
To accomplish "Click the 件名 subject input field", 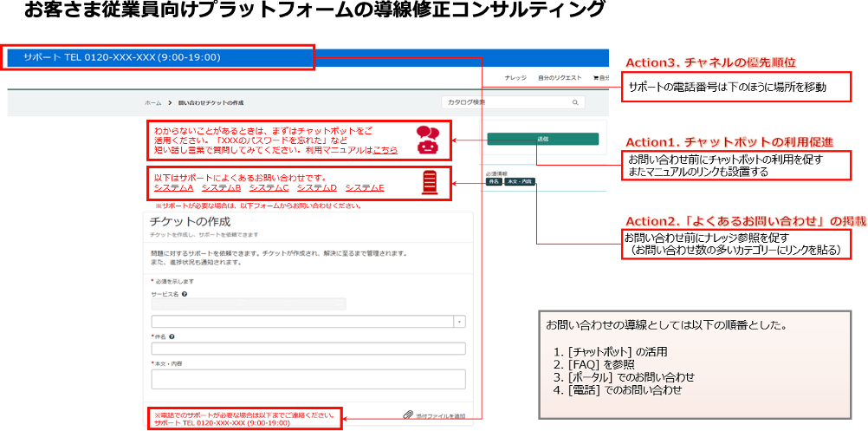I will click(308, 349).
